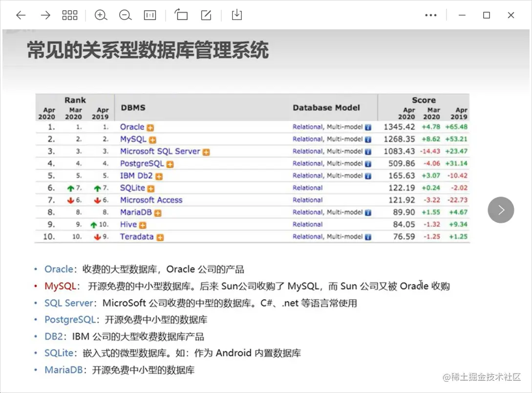Expand the plus icon beside PostgreSQL
The image size is (532, 393).
tap(170, 164)
